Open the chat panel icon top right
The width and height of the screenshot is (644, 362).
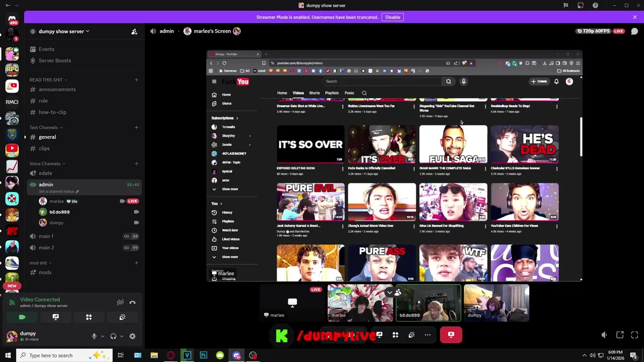click(x=634, y=31)
